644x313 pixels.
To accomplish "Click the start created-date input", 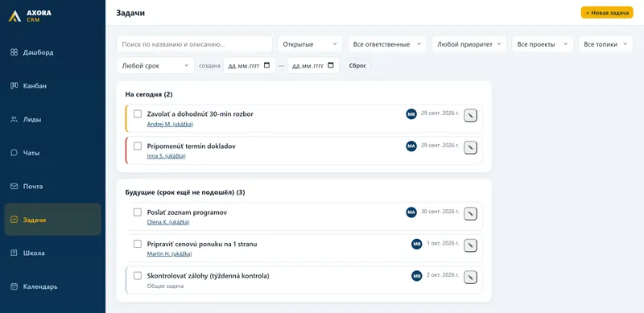I will (x=249, y=66).
